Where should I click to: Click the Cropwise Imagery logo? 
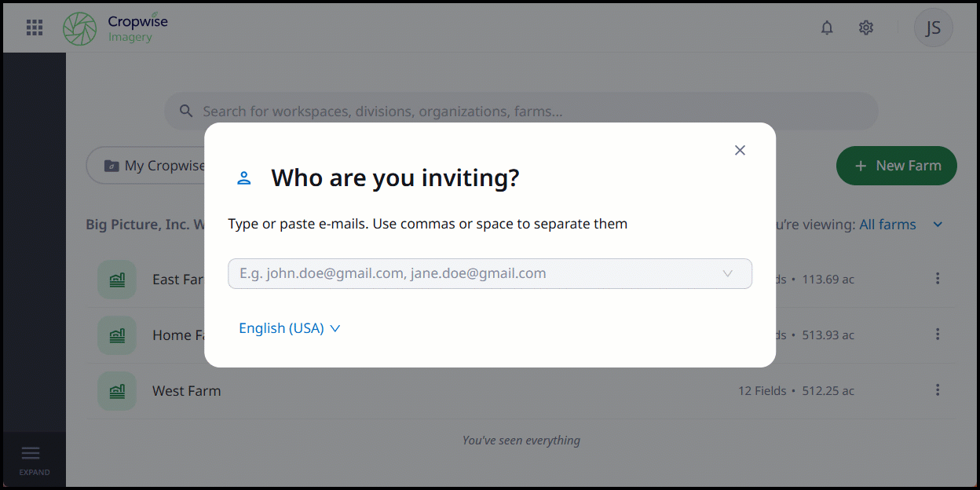115,27
